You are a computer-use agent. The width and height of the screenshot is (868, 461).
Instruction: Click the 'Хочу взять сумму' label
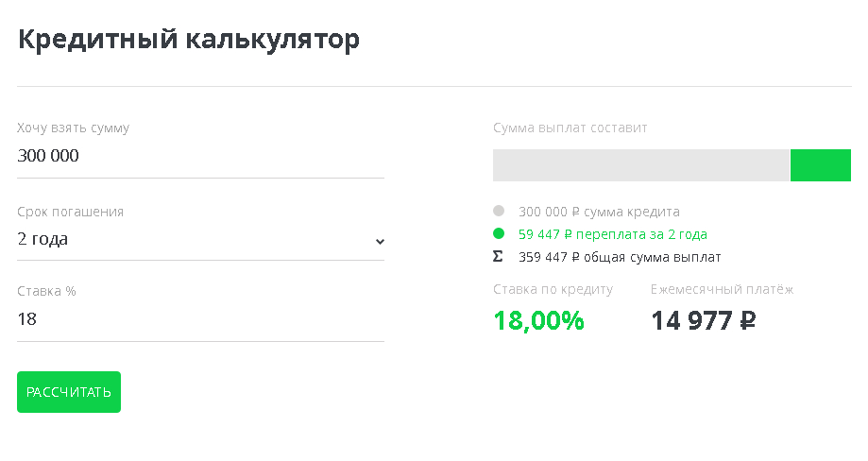[73, 128]
